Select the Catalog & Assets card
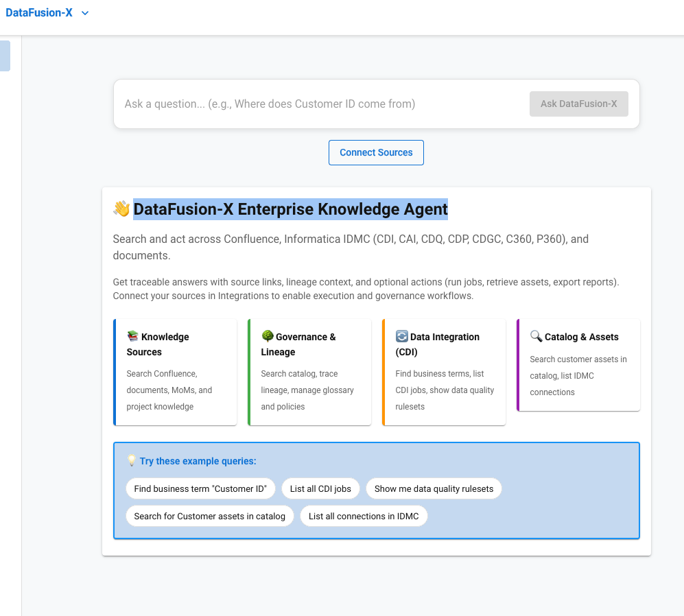 (578, 365)
